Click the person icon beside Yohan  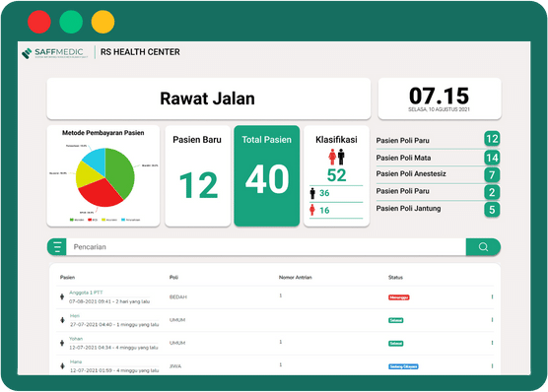coord(62,343)
